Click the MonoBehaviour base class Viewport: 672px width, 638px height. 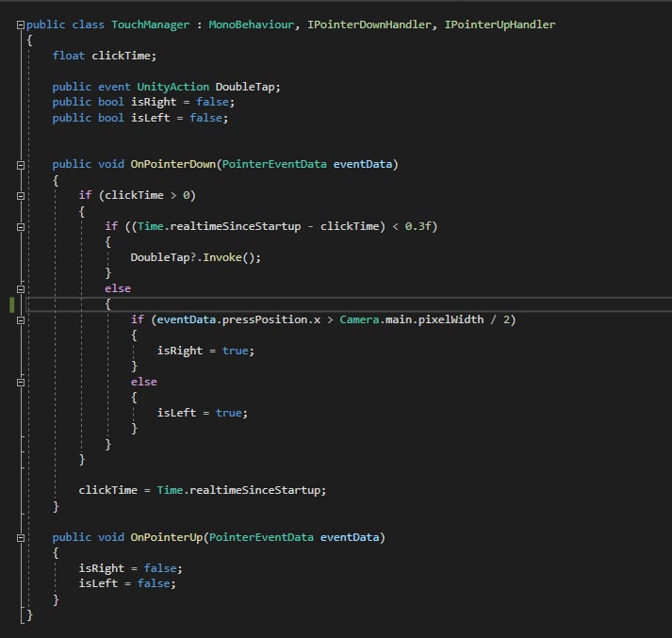(252, 25)
